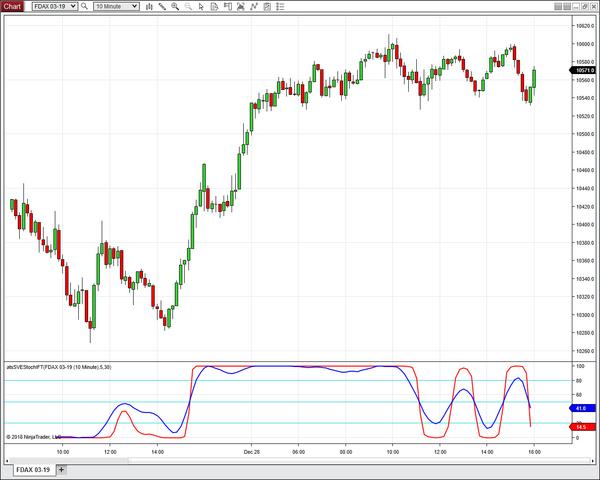The width and height of the screenshot is (600, 480).
Task: Open the bar chart style icon
Action: [x=149, y=7]
